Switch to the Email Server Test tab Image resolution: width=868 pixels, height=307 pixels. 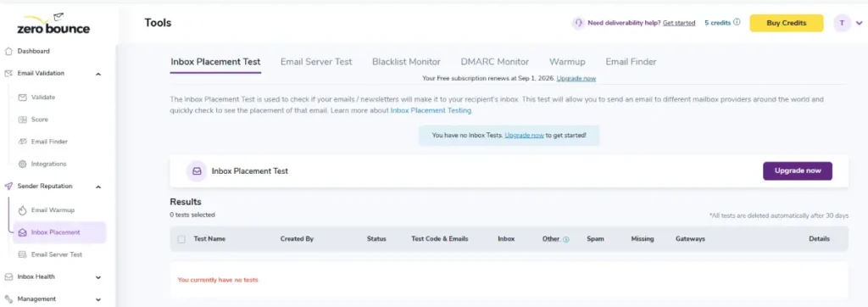pyautogui.click(x=316, y=62)
